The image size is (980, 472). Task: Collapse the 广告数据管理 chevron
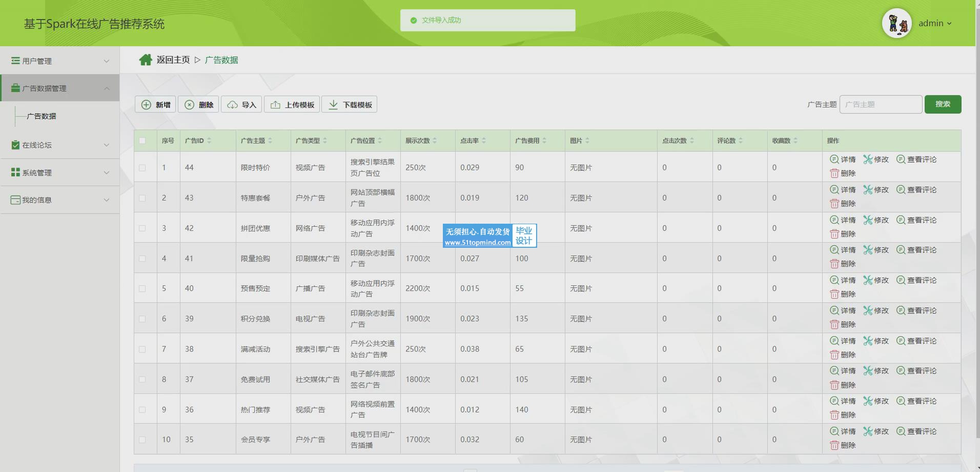pyautogui.click(x=107, y=88)
